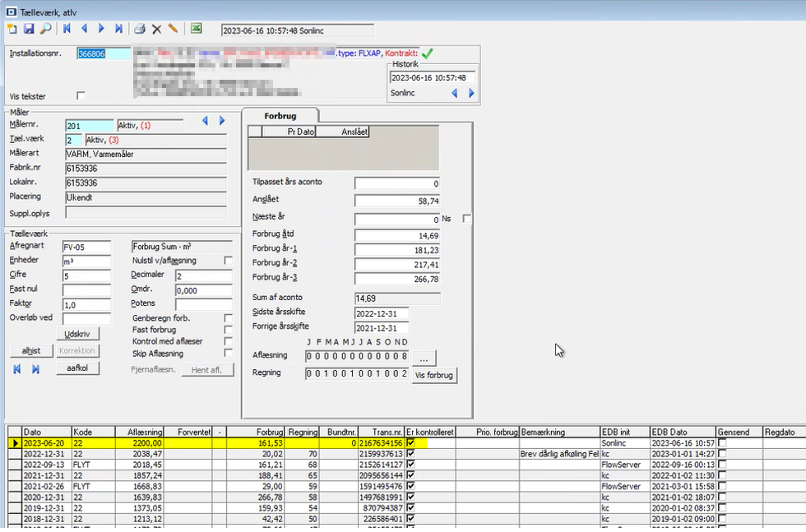Screen dimensions: 806x532
Task: Click the alhist button
Action: [31, 350]
